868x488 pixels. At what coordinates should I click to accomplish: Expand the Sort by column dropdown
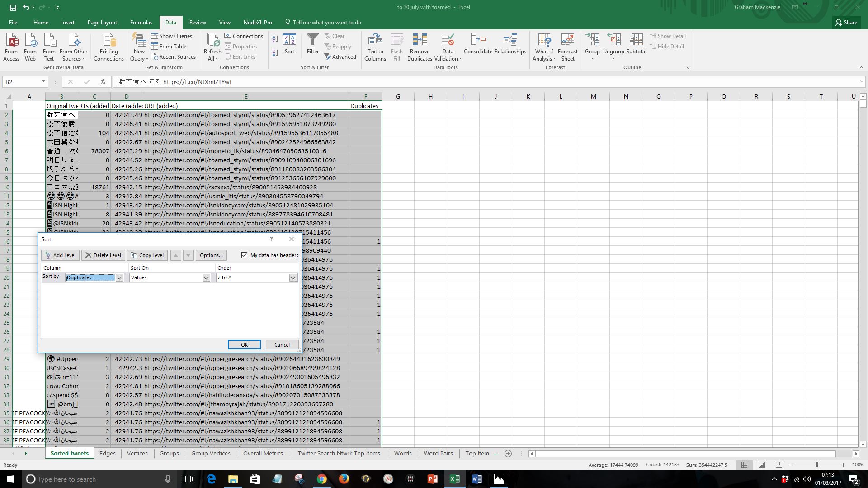(x=119, y=278)
